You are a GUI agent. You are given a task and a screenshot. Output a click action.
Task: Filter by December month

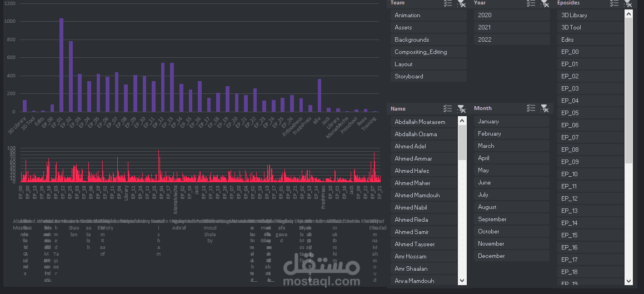tap(512, 256)
